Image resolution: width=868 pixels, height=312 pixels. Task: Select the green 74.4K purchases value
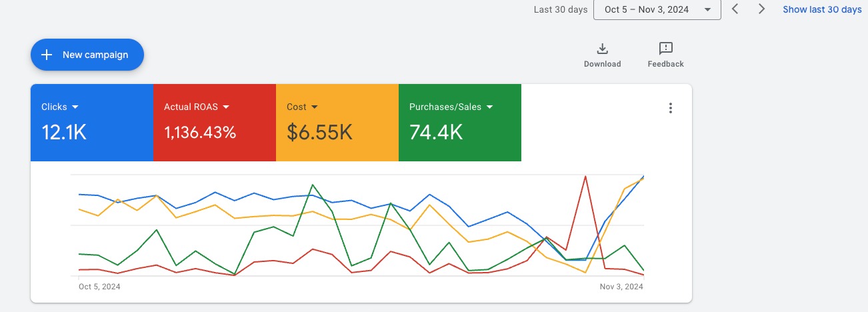436,133
